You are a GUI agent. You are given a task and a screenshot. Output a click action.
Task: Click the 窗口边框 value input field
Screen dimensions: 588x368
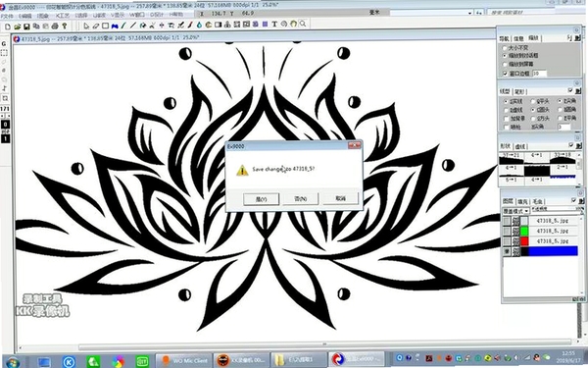tap(539, 74)
